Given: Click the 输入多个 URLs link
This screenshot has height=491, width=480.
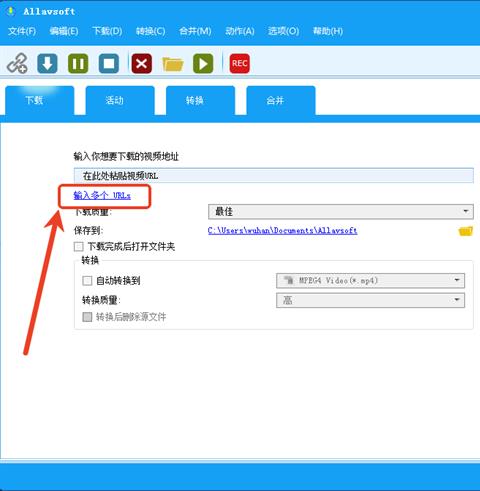Looking at the screenshot, I should click(102, 195).
